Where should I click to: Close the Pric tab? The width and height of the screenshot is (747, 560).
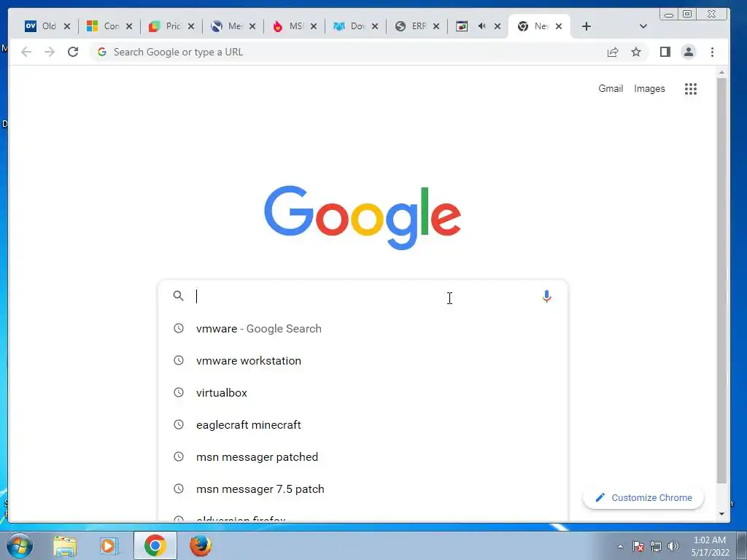191,26
